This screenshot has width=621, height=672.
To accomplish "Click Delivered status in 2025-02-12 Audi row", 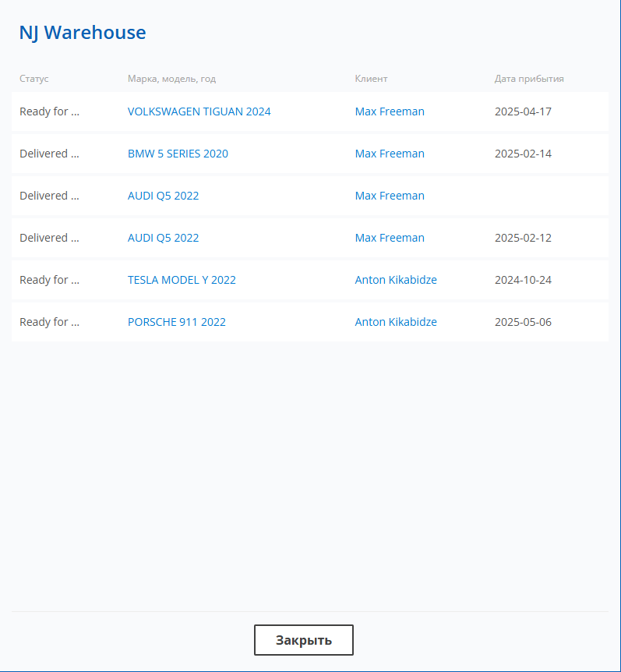I will (49, 238).
